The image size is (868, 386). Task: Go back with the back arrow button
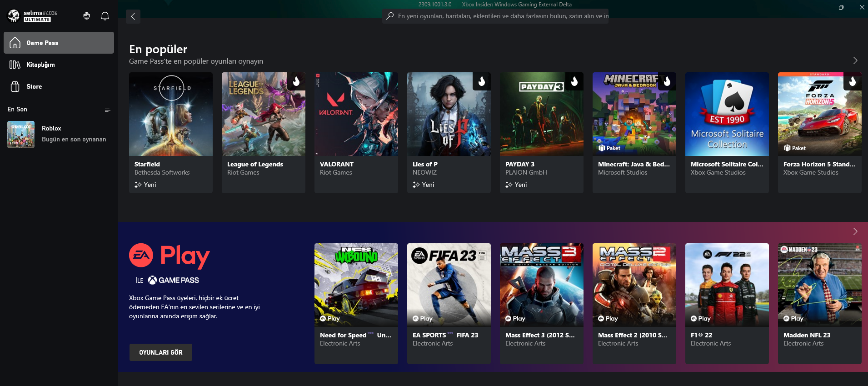(x=133, y=16)
